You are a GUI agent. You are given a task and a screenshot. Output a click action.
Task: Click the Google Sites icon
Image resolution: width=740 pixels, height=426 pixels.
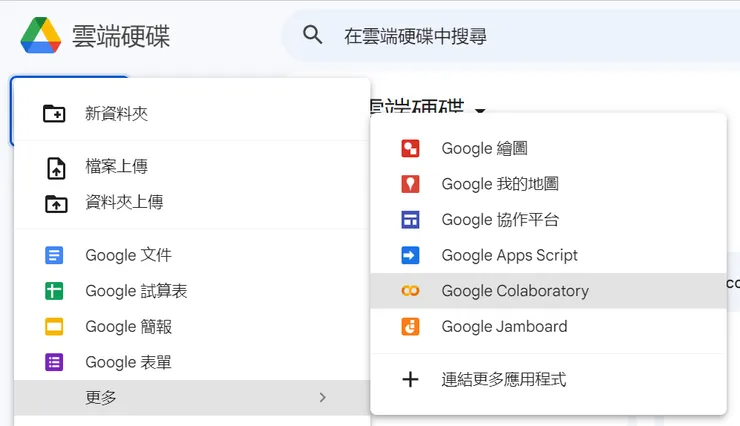tap(410, 219)
